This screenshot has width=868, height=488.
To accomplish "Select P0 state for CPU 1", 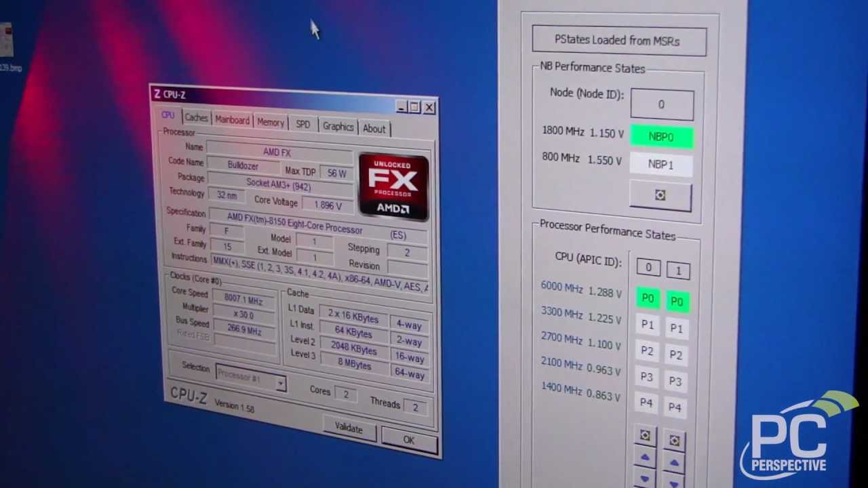I will tap(677, 302).
